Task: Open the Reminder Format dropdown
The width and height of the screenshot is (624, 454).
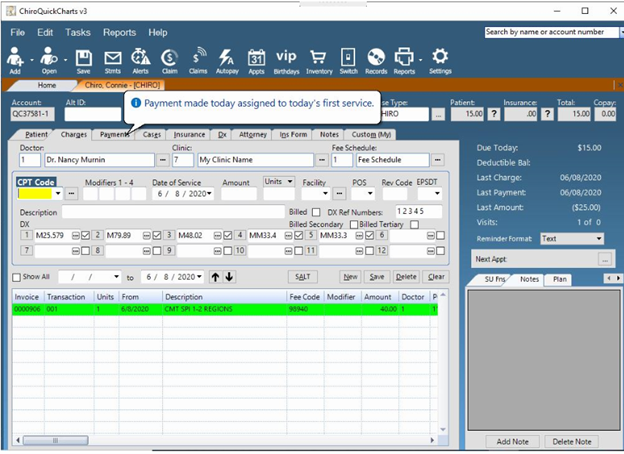Action: (599, 239)
